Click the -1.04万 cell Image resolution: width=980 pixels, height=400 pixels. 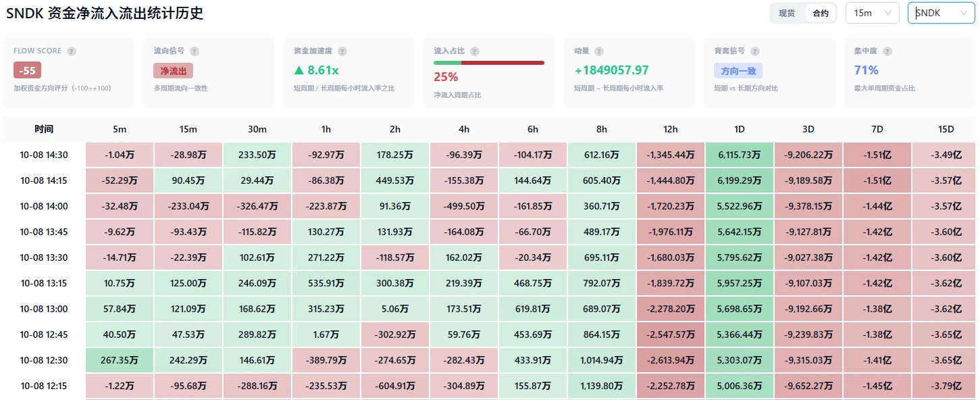click(x=120, y=155)
